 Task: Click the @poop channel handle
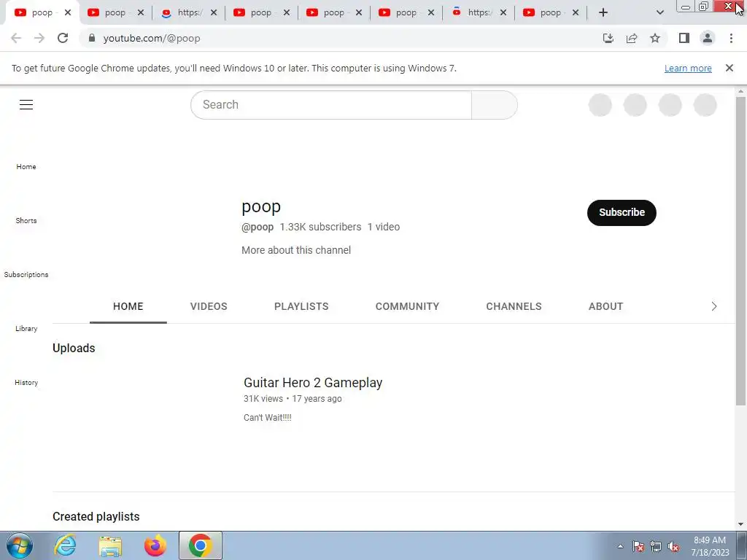point(258,227)
